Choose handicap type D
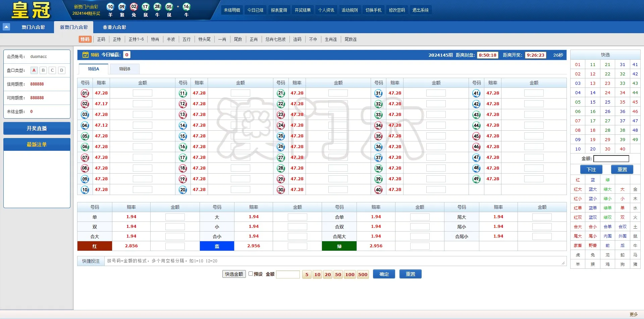The width and height of the screenshot is (644, 319). tap(61, 70)
